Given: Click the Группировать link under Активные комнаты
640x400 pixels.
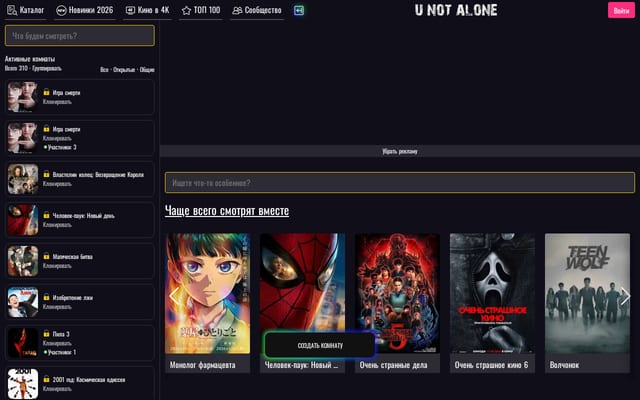Looking at the screenshot, I should (x=47, y=68).
